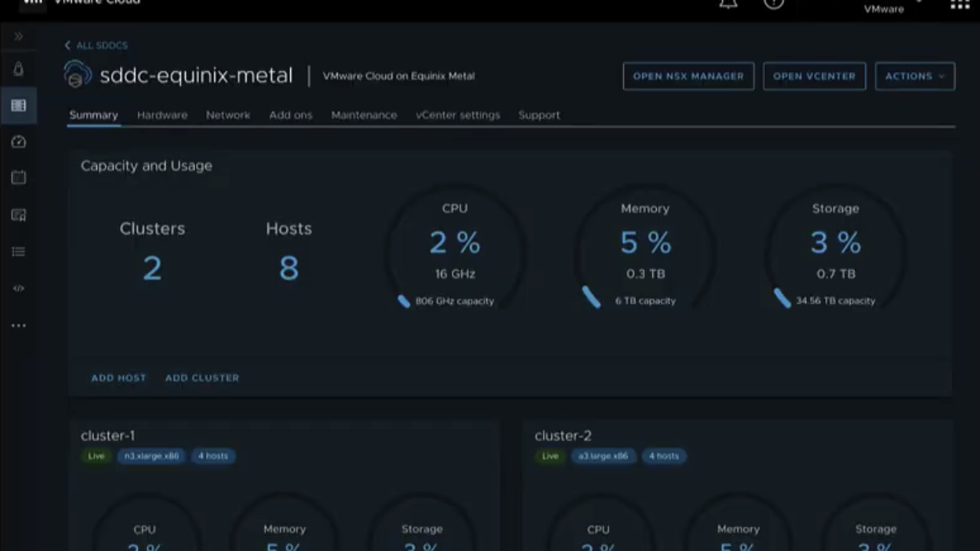Image resolution: width=980 pixels, height=551 pixels.
Task: Click the Hosts count 8
Action: point(289,268)
